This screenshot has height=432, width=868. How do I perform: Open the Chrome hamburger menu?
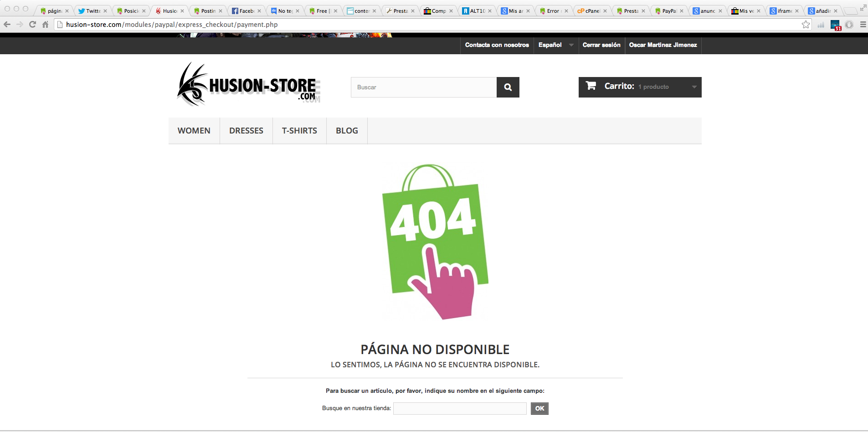coord(863,25)
